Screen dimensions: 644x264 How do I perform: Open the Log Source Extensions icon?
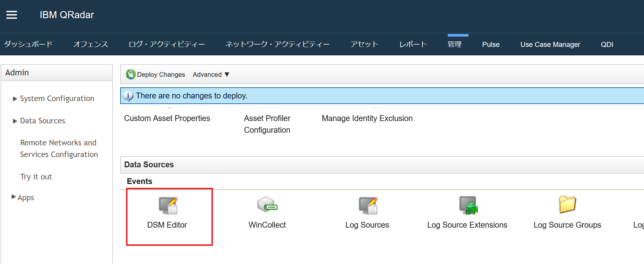click(468, 205)
